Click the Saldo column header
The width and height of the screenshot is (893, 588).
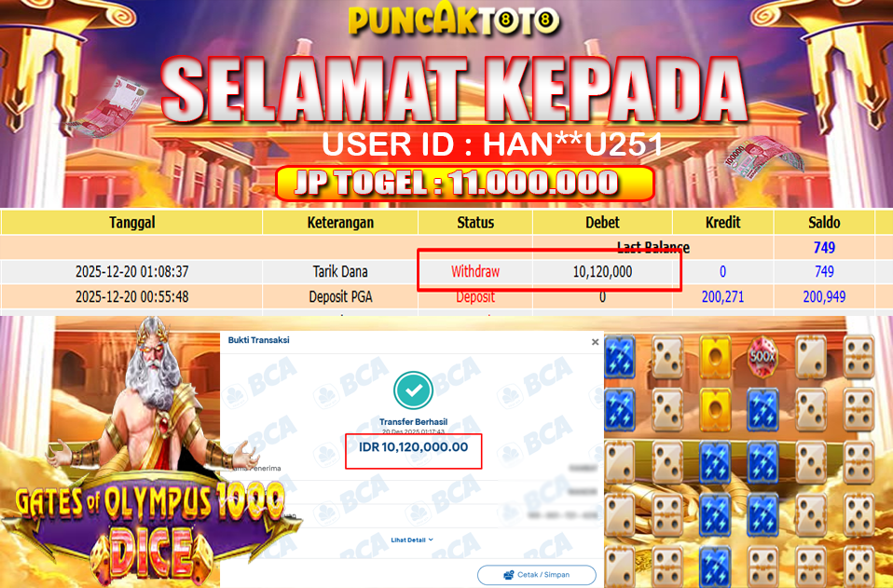point(823,222)
